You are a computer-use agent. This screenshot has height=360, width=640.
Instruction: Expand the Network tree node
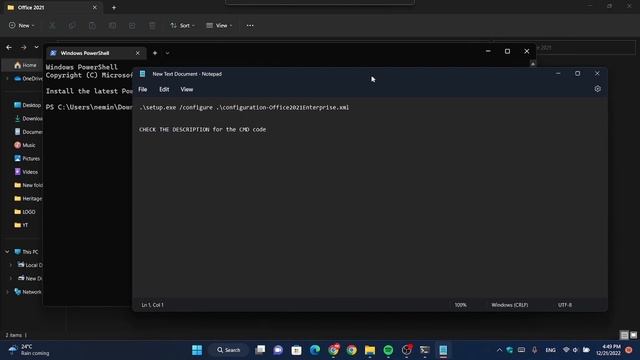pyautogui.click(x=7, y=292)
